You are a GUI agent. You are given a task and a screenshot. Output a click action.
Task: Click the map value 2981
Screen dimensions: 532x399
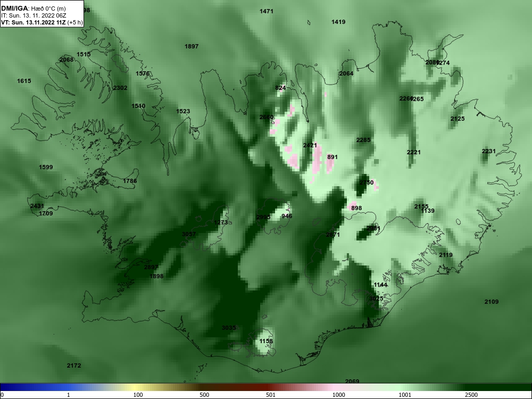point(373,228)
